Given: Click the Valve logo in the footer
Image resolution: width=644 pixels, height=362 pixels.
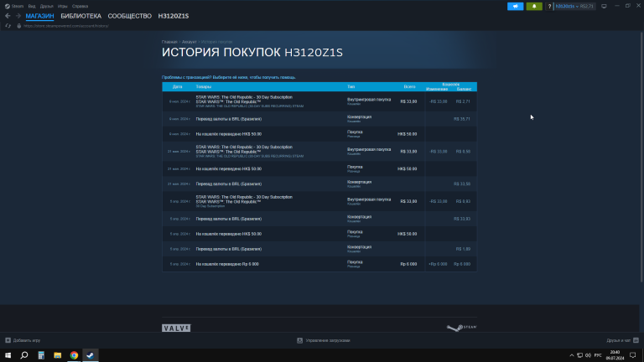Looking at the screenshot, I should pyautogui.click(x=176, y=328).
